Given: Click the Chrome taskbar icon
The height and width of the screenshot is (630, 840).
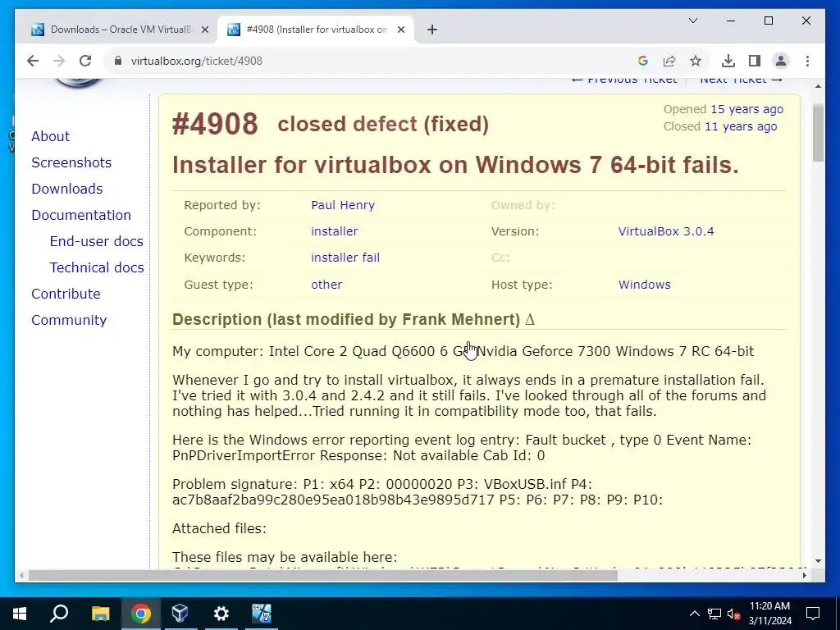Looking at the screenshot, I should [141, 614].
